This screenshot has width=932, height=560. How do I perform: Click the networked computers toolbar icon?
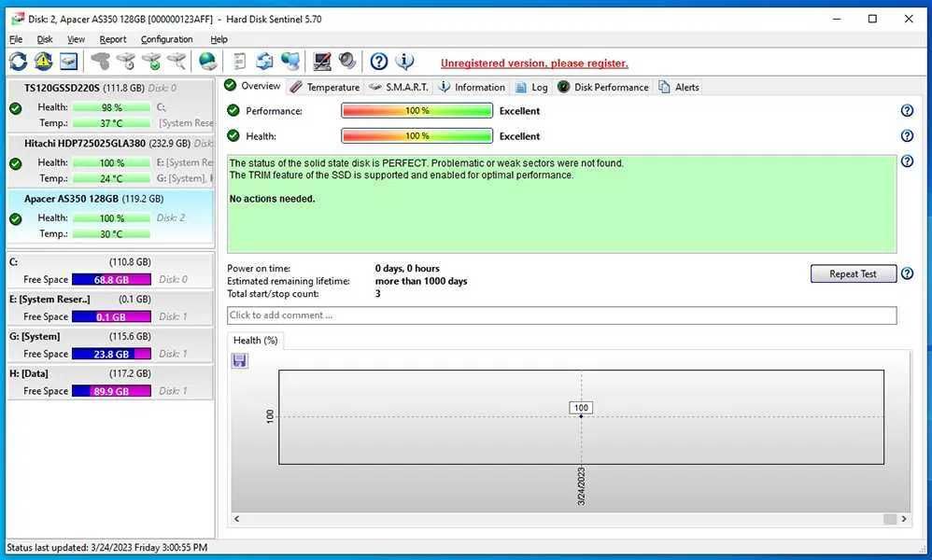[x=290, y=62]
